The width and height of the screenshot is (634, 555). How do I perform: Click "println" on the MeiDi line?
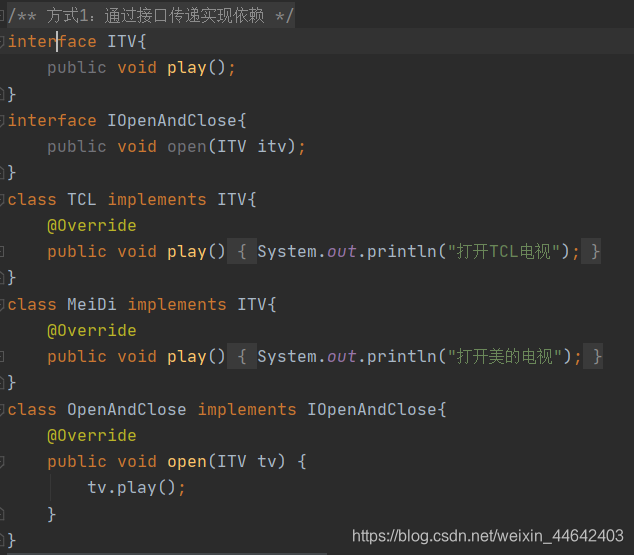pyautogui.click(x=402, y=357)
